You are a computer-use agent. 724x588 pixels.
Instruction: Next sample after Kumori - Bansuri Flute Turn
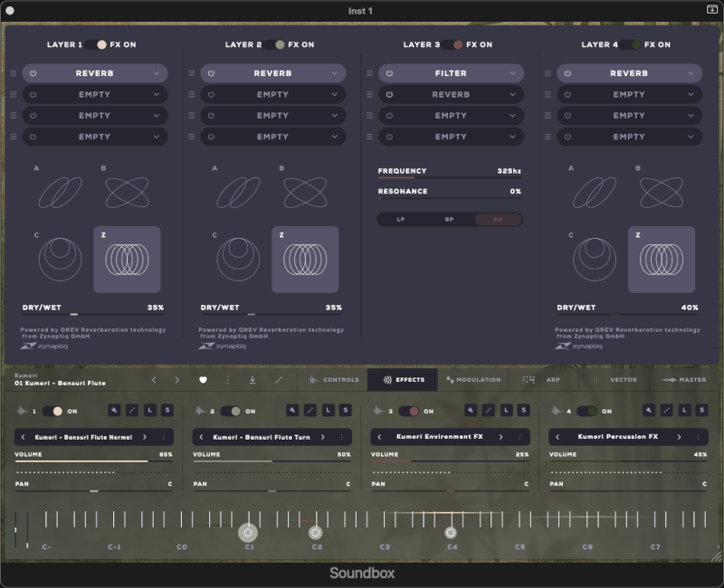[323, 437]
